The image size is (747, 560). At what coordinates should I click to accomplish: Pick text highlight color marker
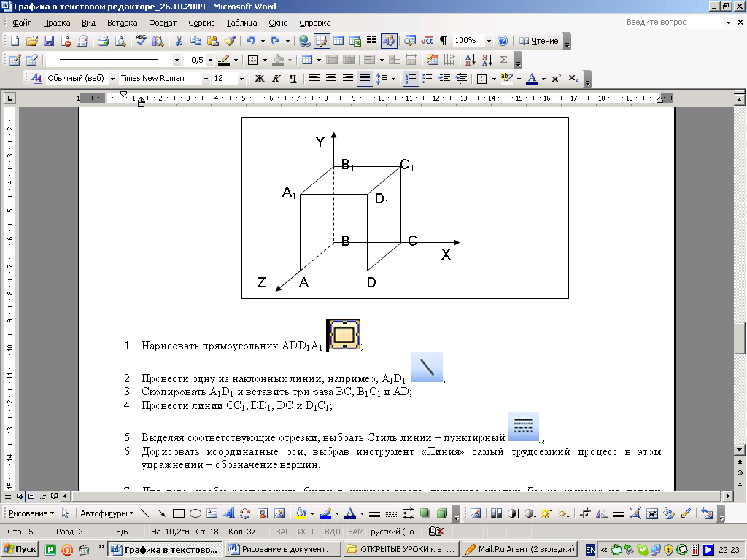[x=506, y=79]
